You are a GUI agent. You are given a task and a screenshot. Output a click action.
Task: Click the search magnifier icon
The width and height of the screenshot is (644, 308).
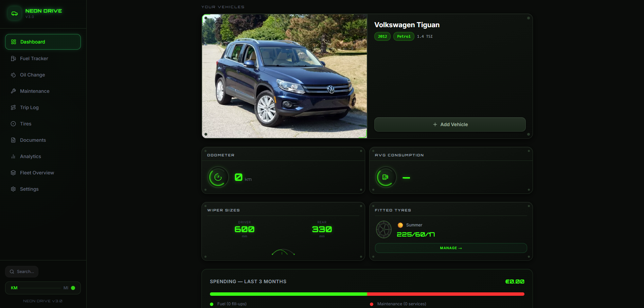12,272
